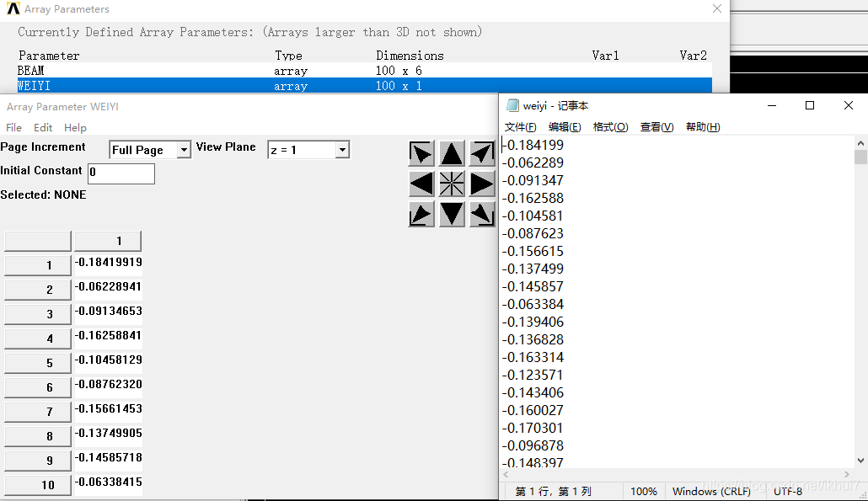Click row header button 1
The image size is (868, 501).
coord(38,265)
